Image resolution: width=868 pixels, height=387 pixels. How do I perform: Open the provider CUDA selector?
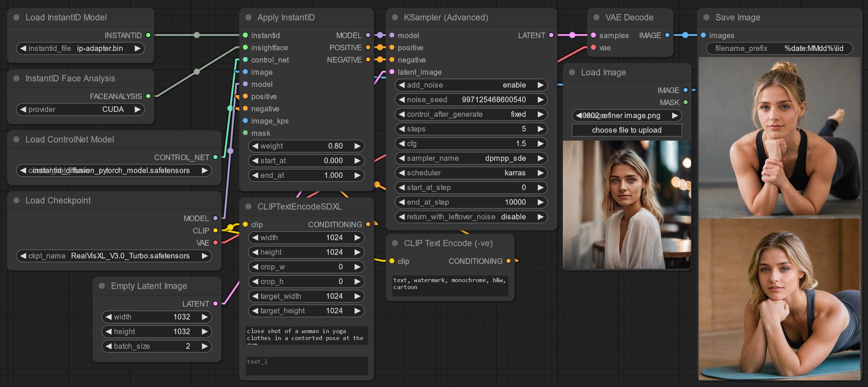80,109
